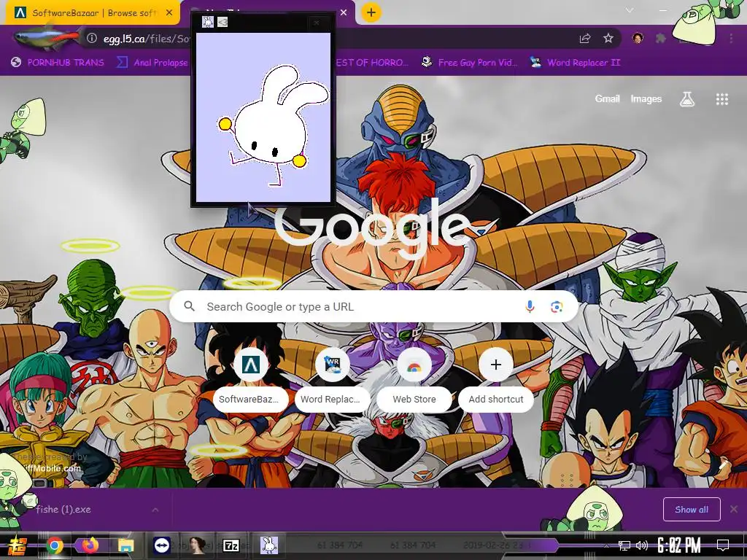Open Gmail link on Google page

[607, 98]
